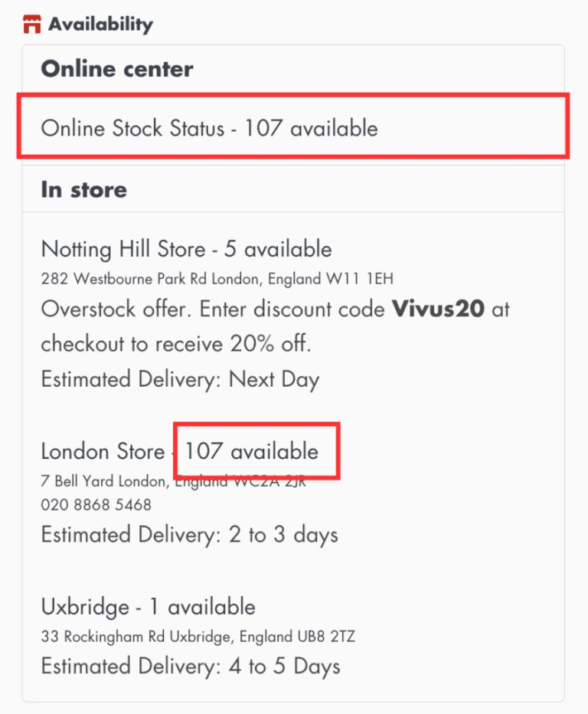Click Estimated Delivery: Next Day

180,379
